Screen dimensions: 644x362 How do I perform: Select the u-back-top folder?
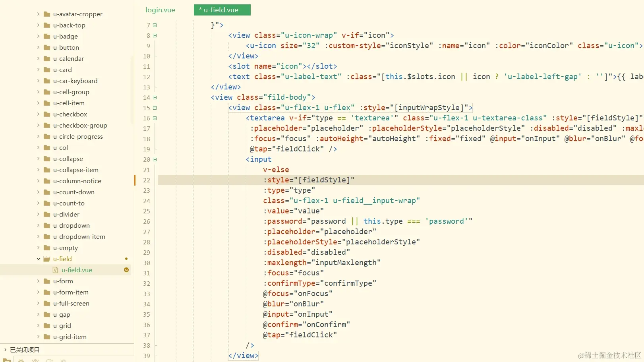point(69,25)
